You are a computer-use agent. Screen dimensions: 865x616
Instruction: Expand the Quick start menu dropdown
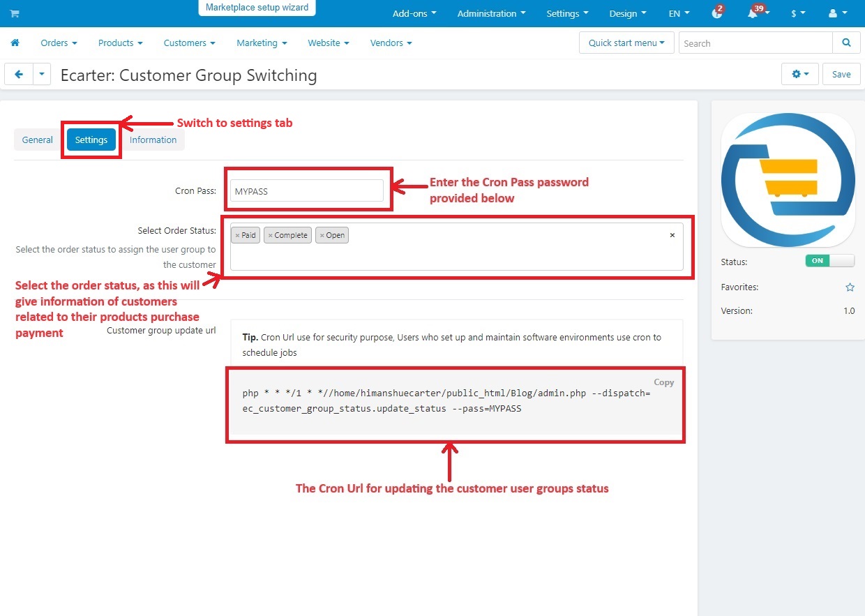tap(626, 43)
